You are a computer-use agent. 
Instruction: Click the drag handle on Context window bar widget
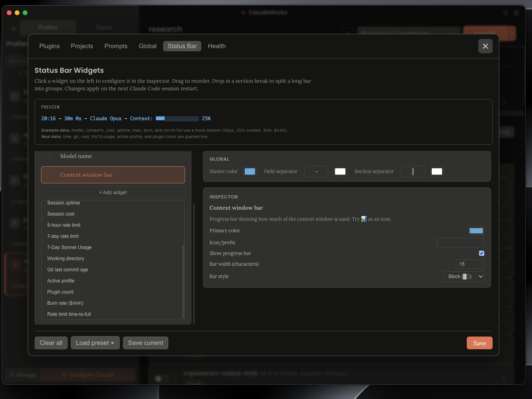(49, 175)
